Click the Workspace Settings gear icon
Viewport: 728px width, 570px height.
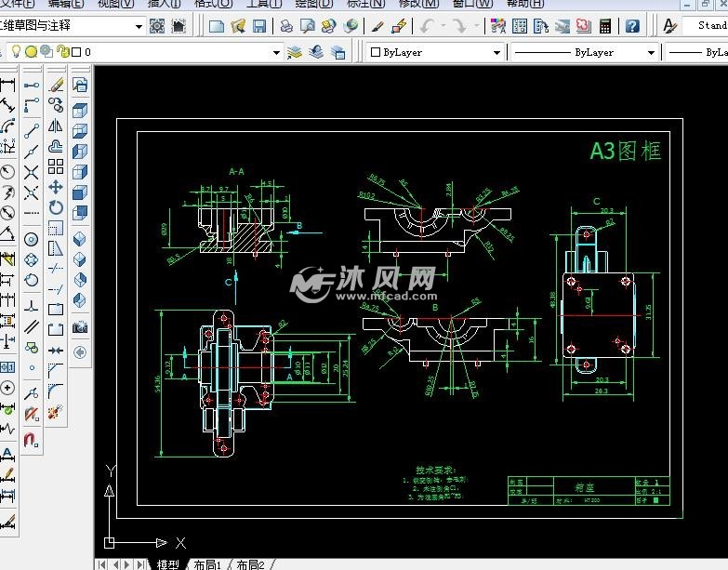(x=156, y=26)
